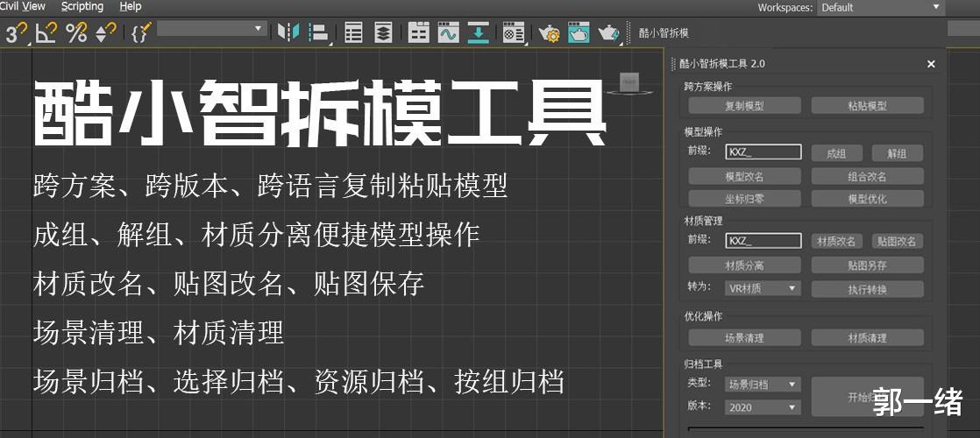Click the 粘贴模型 button
This screenshot has width=980, height=438.
(x=868, y=106)
